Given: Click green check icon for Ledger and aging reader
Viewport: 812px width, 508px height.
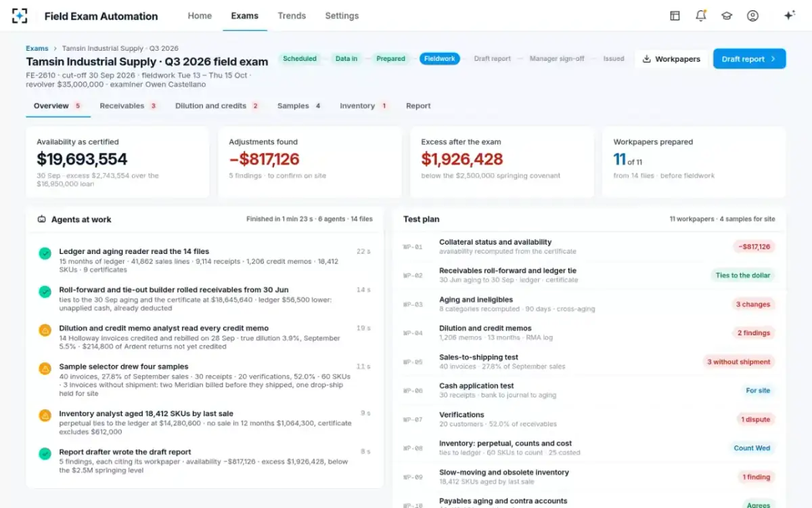Looking at the screenshot, I should [45, 253].
